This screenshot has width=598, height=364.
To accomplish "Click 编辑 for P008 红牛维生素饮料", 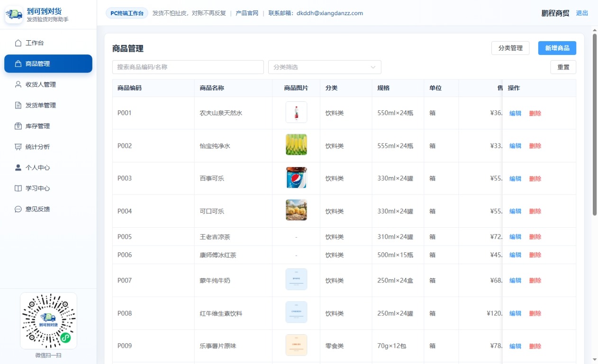I will [515, 313].
